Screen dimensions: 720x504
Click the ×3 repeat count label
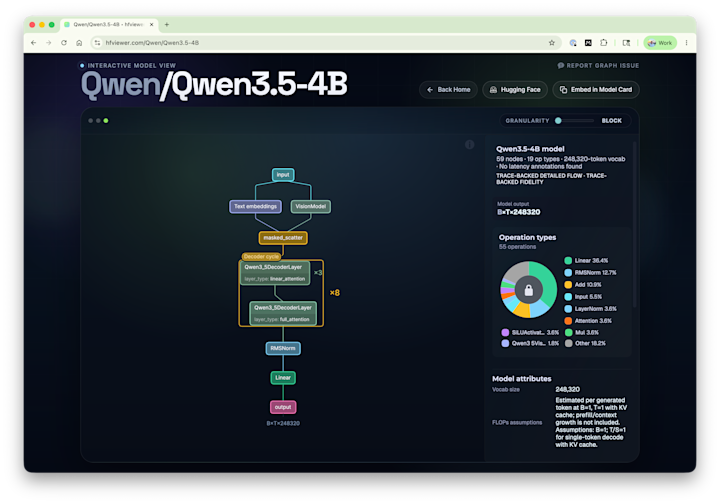[x=318, y=273]
